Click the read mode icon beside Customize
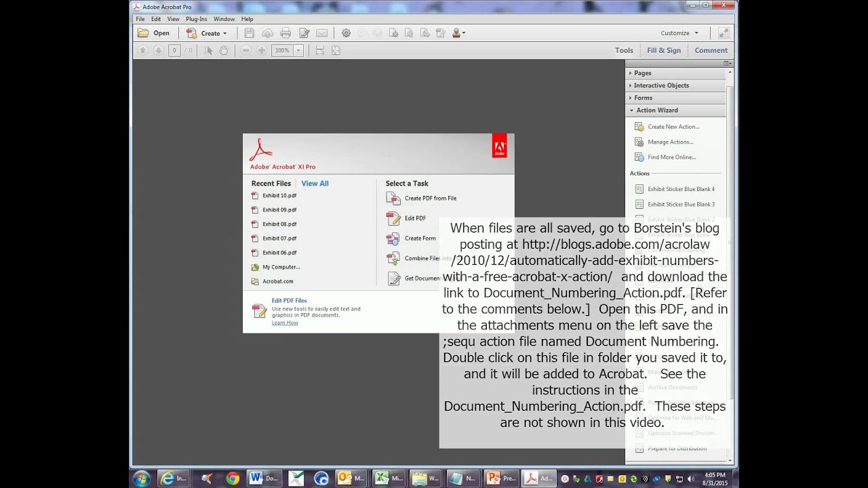This screenshot has height=488, width=868. pos(724,33)
